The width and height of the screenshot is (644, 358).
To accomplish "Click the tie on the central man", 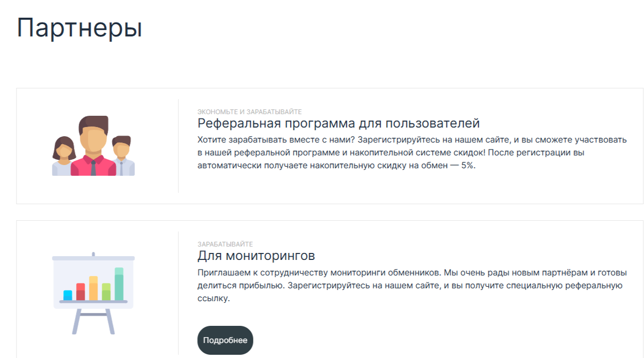I will click(x=93, y=168).
